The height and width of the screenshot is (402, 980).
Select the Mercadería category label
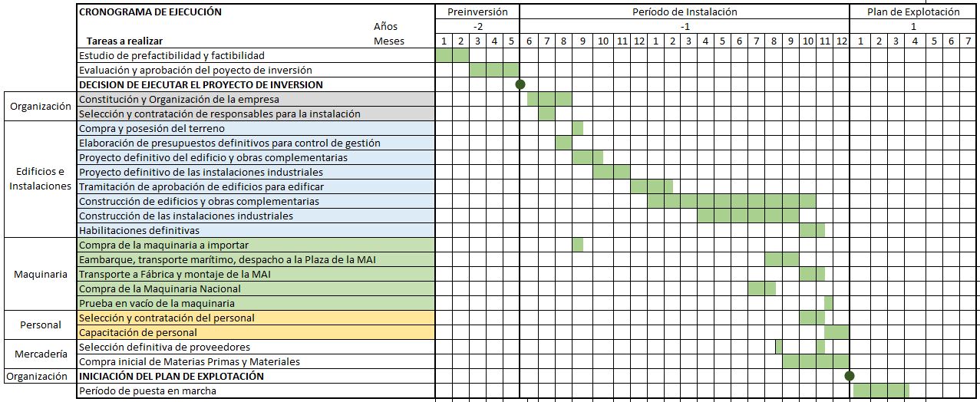click(41, 354)
